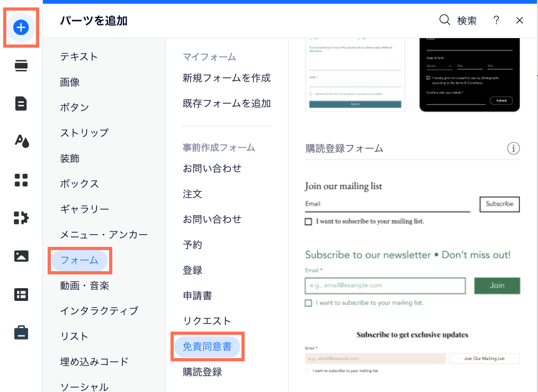Select the CMS table icon in sidebar

coord(21,294)
